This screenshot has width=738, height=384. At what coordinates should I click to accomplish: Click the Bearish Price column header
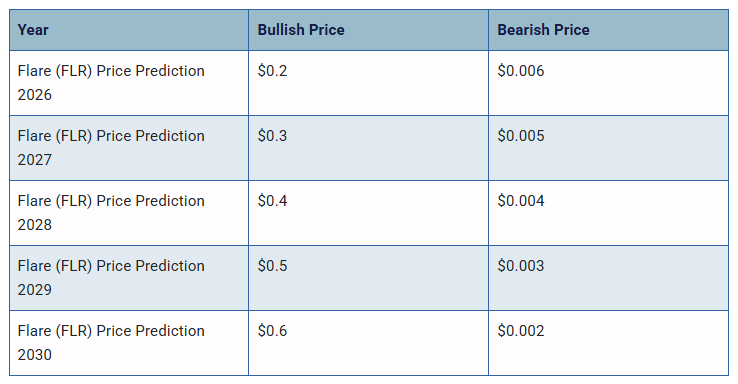click(x=543, y=30)
